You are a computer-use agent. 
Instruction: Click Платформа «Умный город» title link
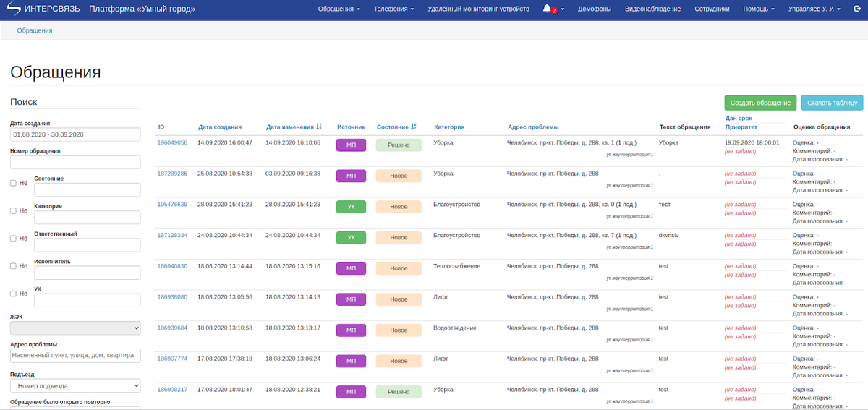pos(142,9)
